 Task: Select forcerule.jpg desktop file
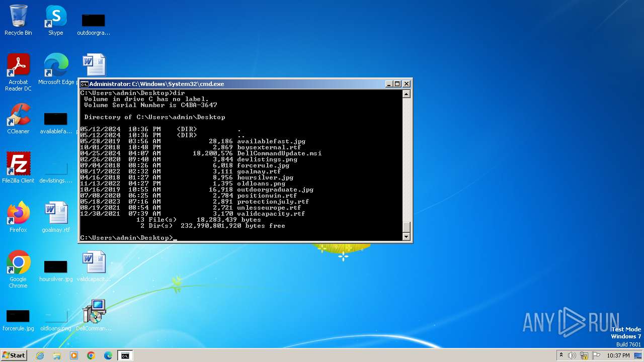point(18,320)
